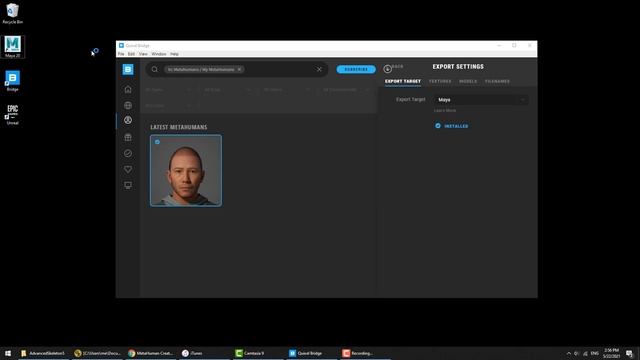Select the bald MetaHuman thumbnail
Image resolution: width=640 pixels, height=360 pixels.
tap(186, 171)
